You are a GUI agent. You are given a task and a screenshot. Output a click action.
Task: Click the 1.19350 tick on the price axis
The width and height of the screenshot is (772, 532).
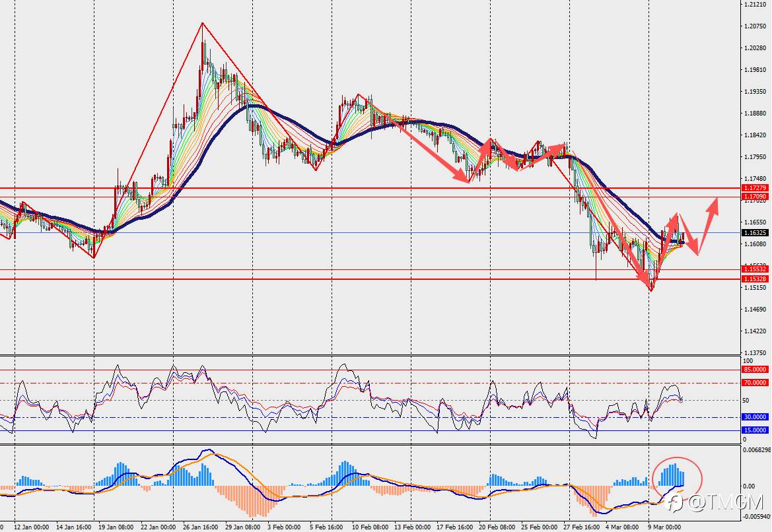(x=755, y=92)
